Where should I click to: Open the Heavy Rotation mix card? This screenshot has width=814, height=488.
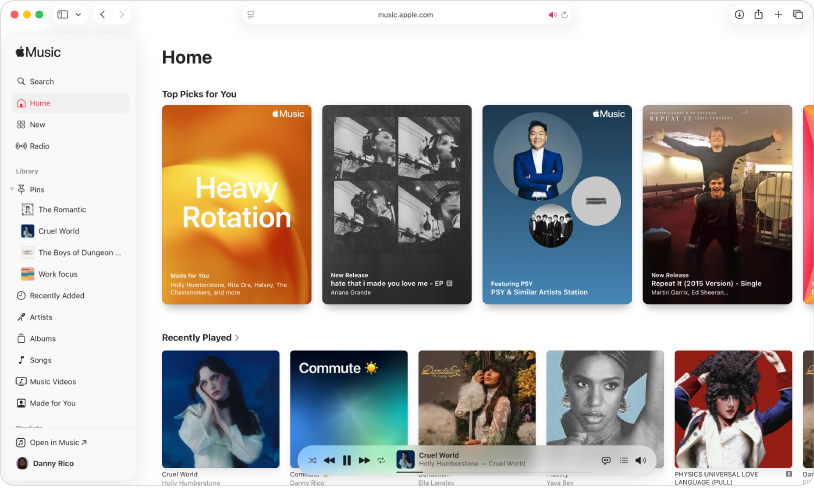237,205
